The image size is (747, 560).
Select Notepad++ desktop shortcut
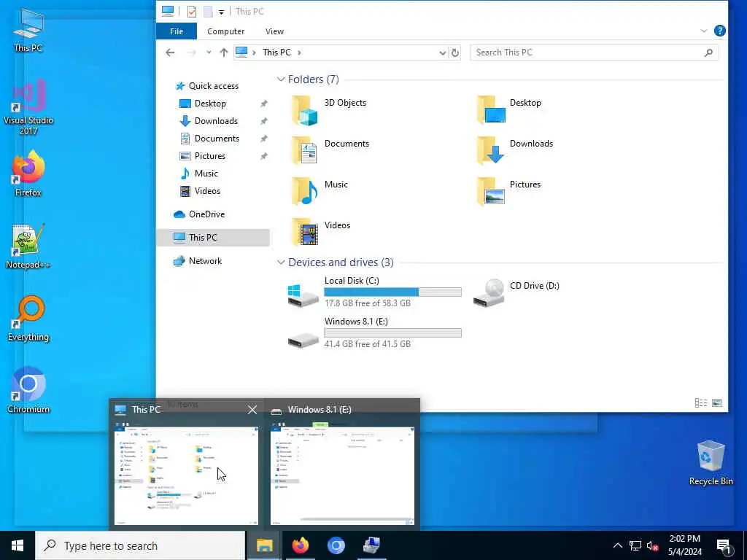(x=28, y=246)
